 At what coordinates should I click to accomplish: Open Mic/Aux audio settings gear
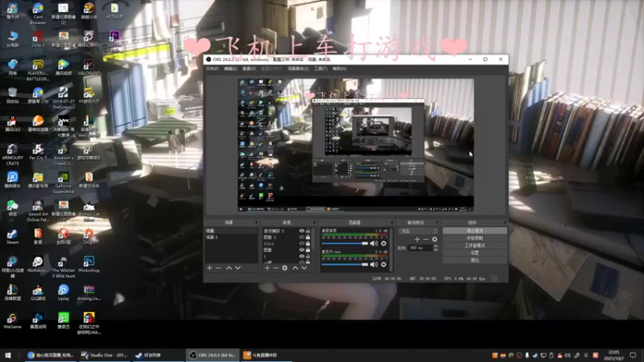point(384,265)
